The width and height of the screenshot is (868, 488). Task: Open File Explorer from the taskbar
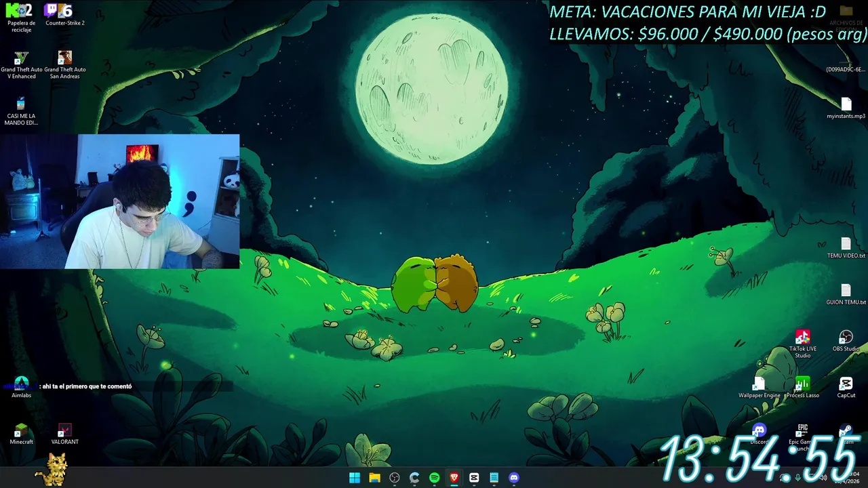click(374, 478)
